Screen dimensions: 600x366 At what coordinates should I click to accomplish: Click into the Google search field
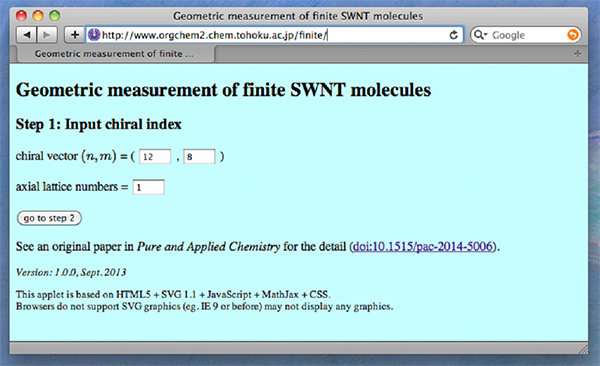pyautogui.click(x=527, y=35)
